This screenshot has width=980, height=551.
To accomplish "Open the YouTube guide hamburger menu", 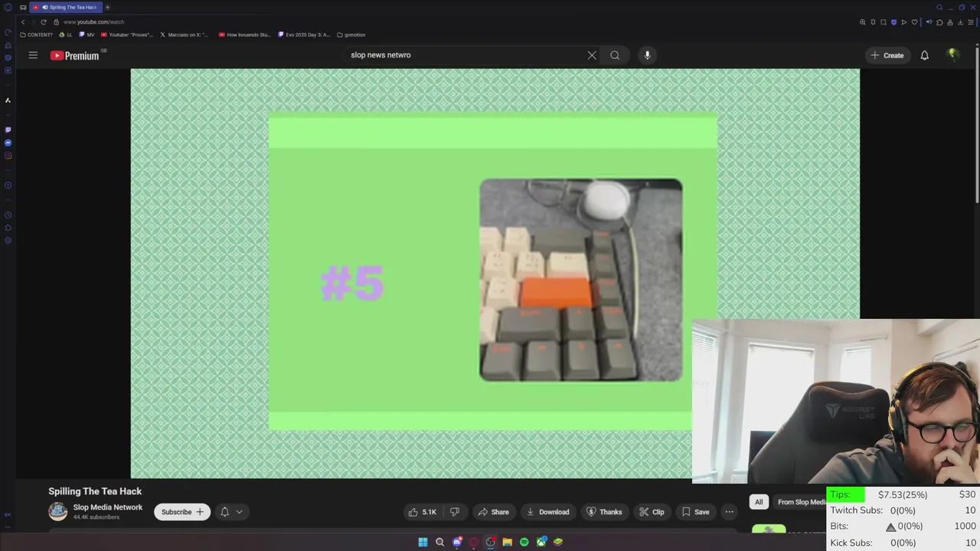I will click(x=33, y=55).
